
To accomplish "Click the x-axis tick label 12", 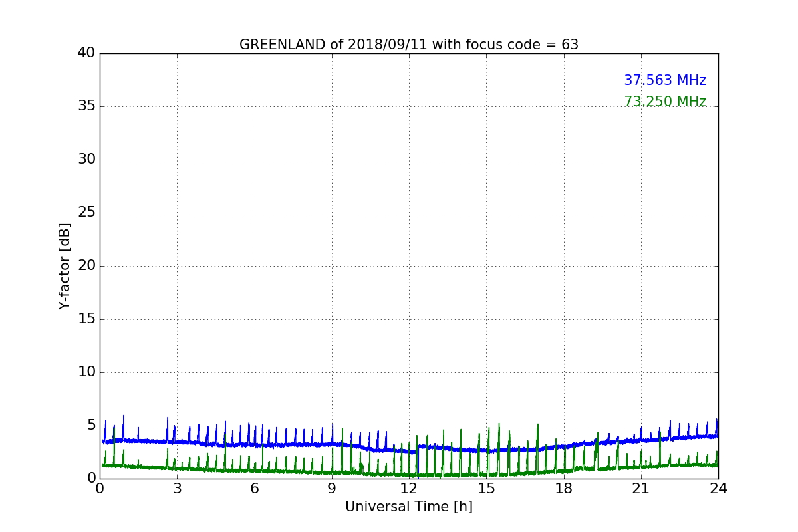I will [409, 489].
